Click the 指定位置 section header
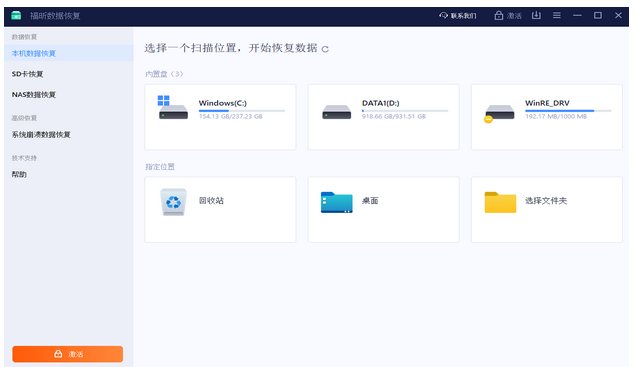 click(x=160, y=167)
